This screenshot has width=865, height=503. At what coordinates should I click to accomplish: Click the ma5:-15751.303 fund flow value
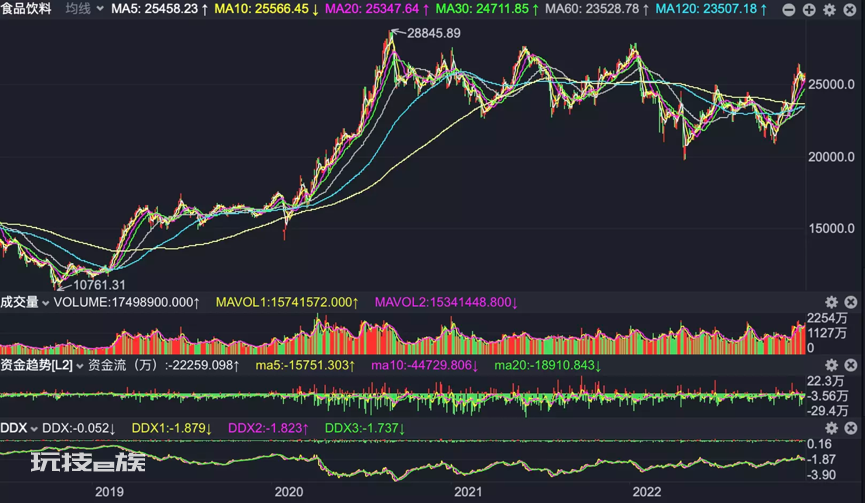305,365
